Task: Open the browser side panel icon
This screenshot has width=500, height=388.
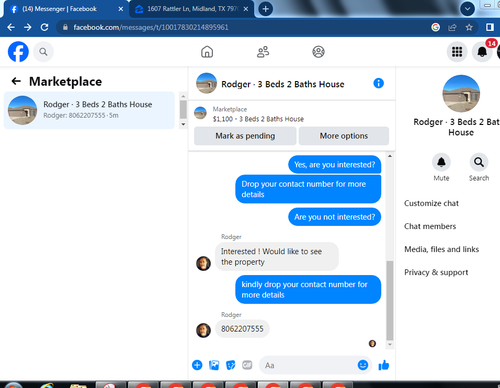Action: click(x=490, y=27)
